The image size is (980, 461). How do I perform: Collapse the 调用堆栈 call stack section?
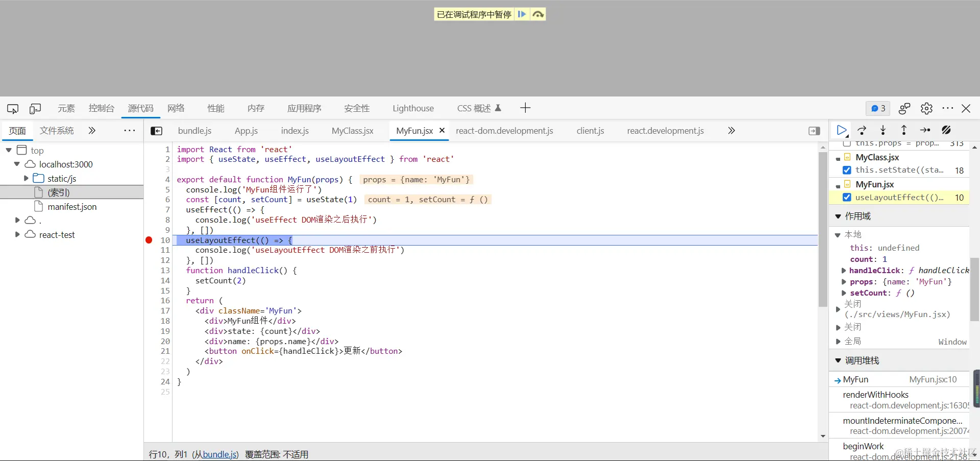click(x=838, y=360)
